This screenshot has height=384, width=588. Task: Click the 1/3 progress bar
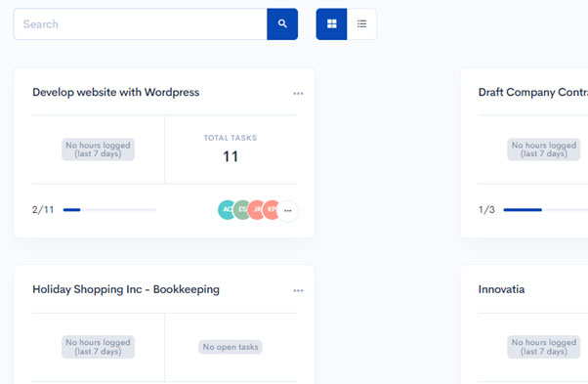click(x=546, y=210)
